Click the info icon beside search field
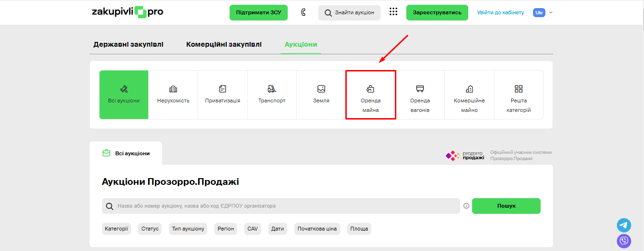 [466, 206]
